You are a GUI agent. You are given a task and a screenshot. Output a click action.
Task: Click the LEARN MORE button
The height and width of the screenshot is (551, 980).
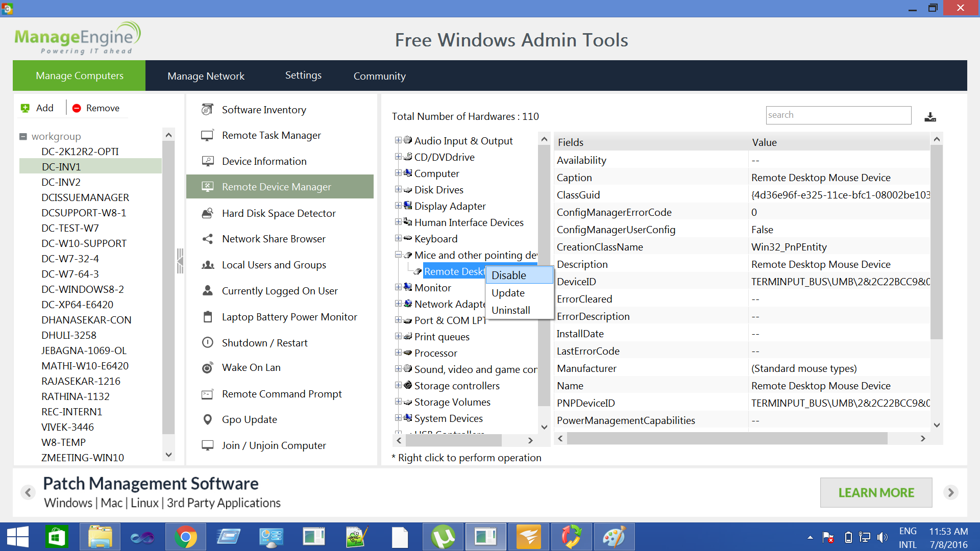click(876, 492)
